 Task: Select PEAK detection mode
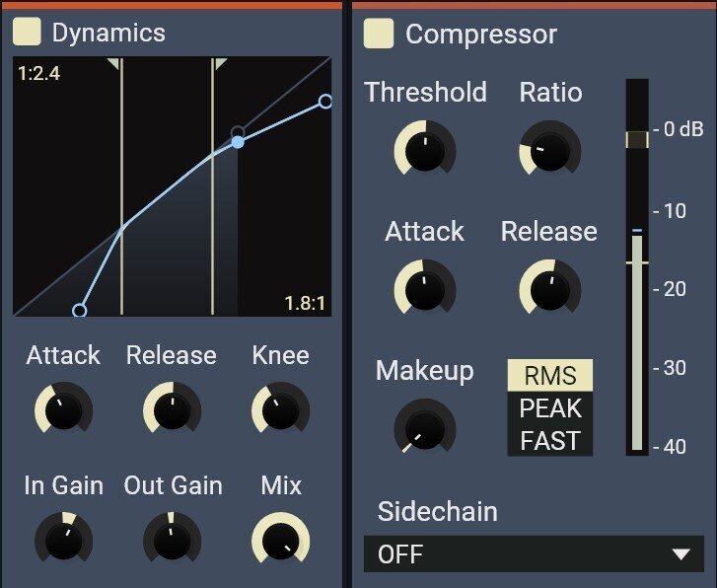tap(550, 407)
